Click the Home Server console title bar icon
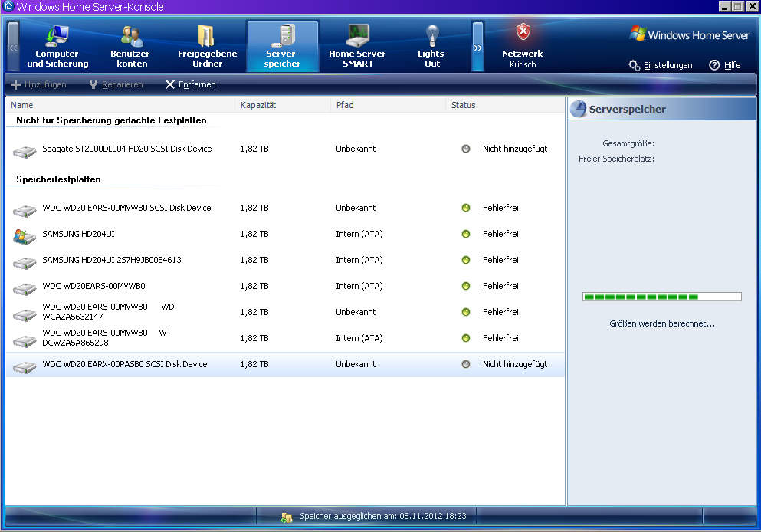The width and height of the screenshot is (761, 532). point(8,6)
